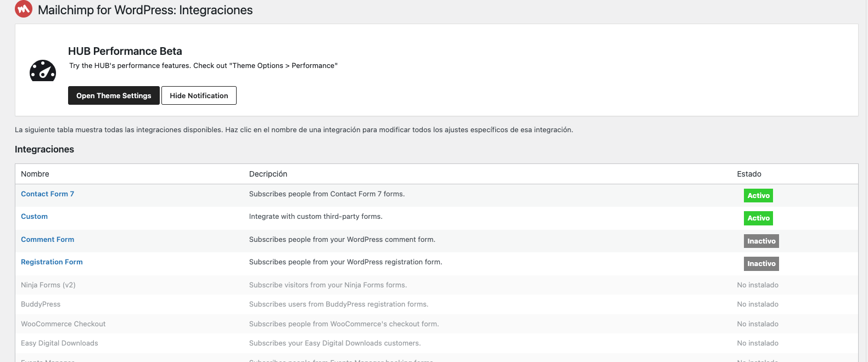
Task: Select the BuddyPress row name
Action: [41, 304]
